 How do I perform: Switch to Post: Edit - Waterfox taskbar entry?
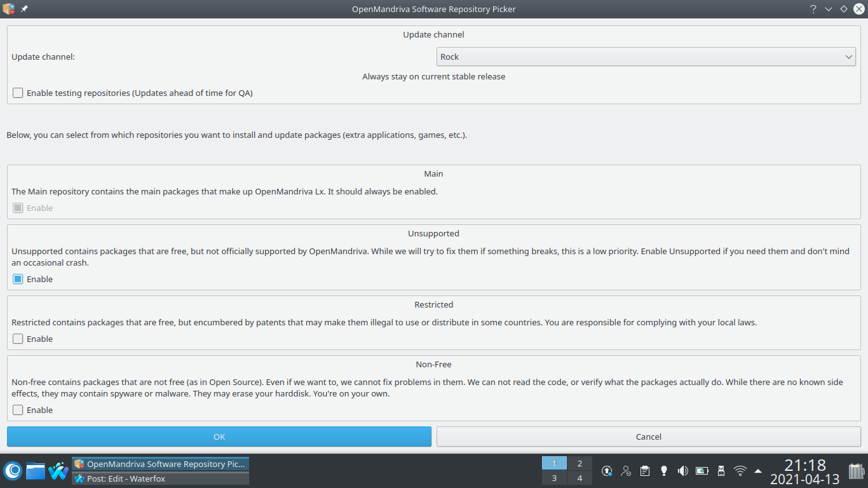160,478
